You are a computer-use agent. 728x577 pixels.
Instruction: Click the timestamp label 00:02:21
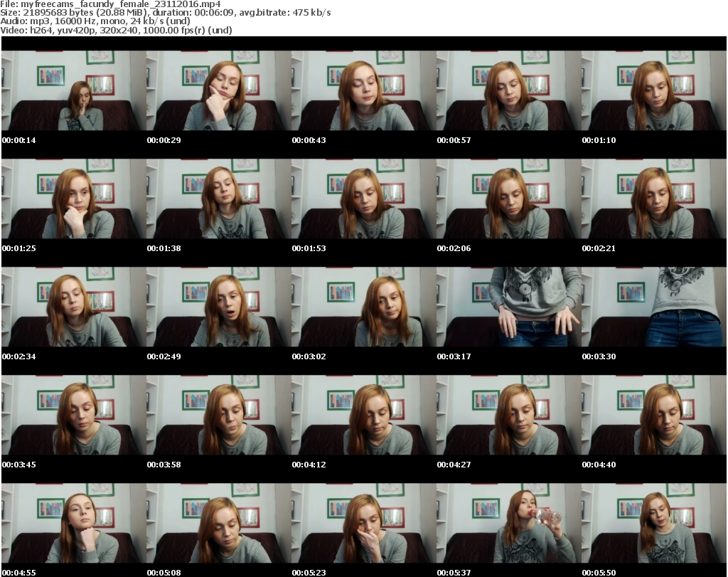tap(599, 248)
